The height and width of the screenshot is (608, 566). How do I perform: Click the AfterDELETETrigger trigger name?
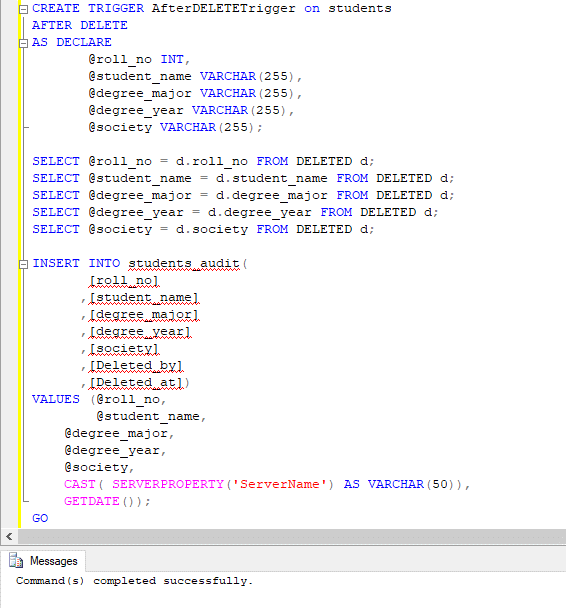223,9
